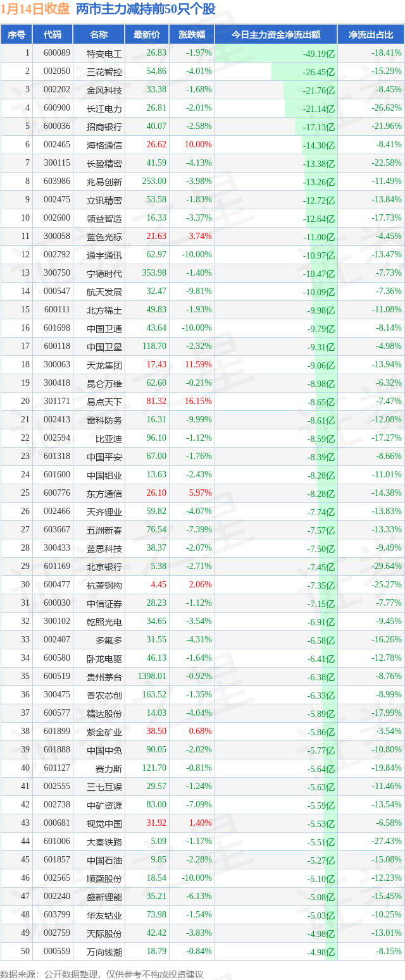Click 蓝思科技's outflow amount -7.50亿

tap(321, 549)
